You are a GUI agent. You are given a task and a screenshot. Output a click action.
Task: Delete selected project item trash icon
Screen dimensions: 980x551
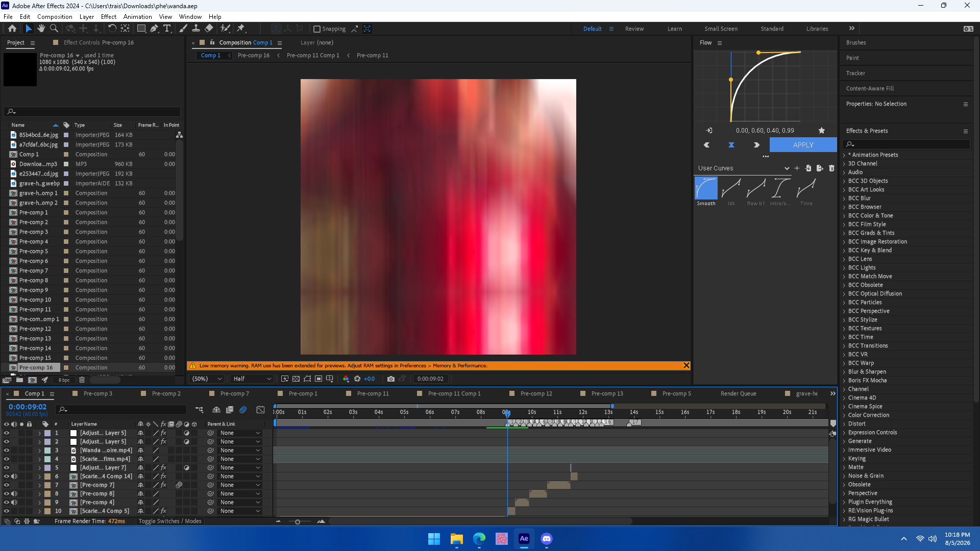tap(82, 380)
